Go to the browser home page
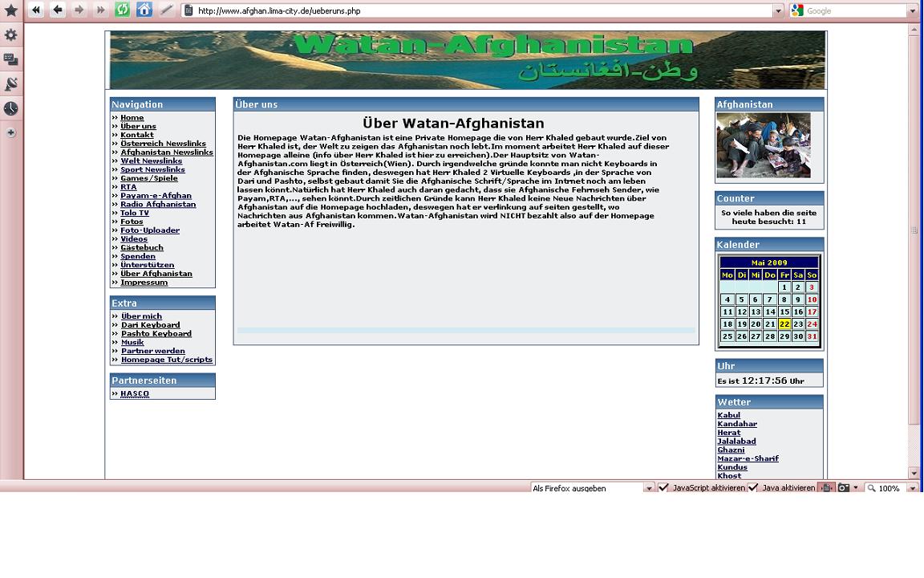Image resolution: width=924 pixels, height=578 pixels. [x=144, y=10]
